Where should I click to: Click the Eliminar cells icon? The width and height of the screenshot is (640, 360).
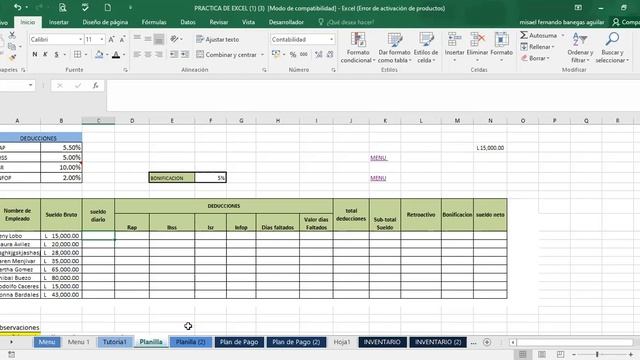tap(477, 41)
